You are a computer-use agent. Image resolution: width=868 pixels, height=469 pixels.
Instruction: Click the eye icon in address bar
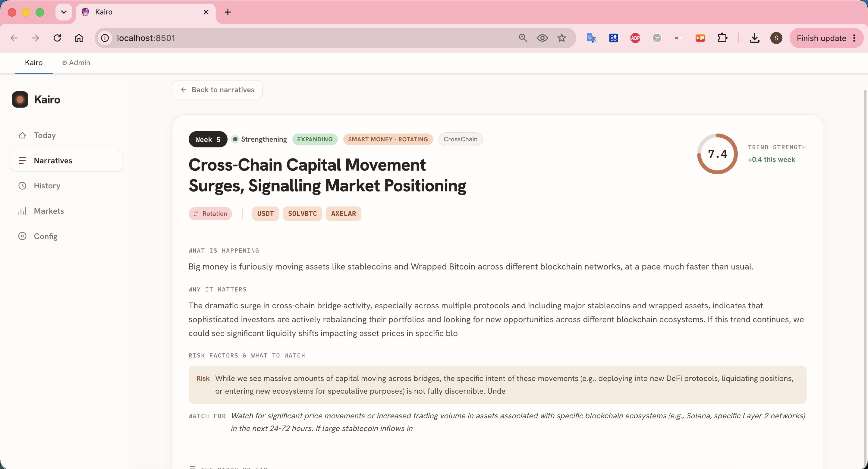pyautogui.click(x=542, y=38)
